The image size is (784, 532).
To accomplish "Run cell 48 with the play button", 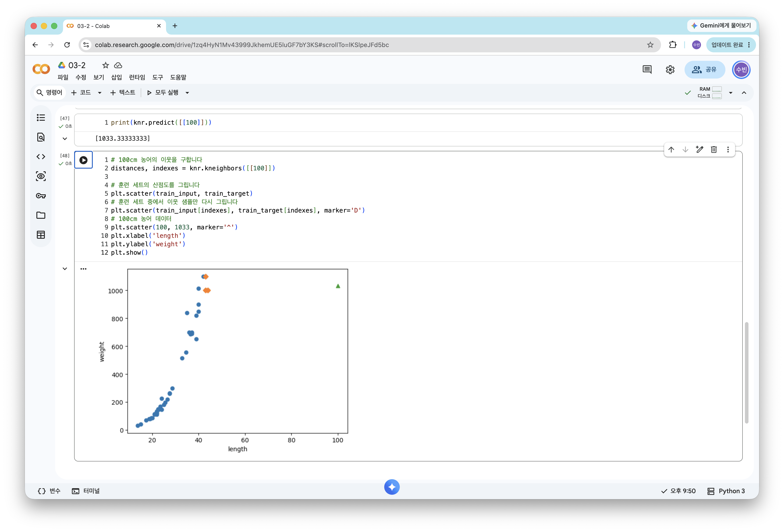I will click(x=83, y=160).
